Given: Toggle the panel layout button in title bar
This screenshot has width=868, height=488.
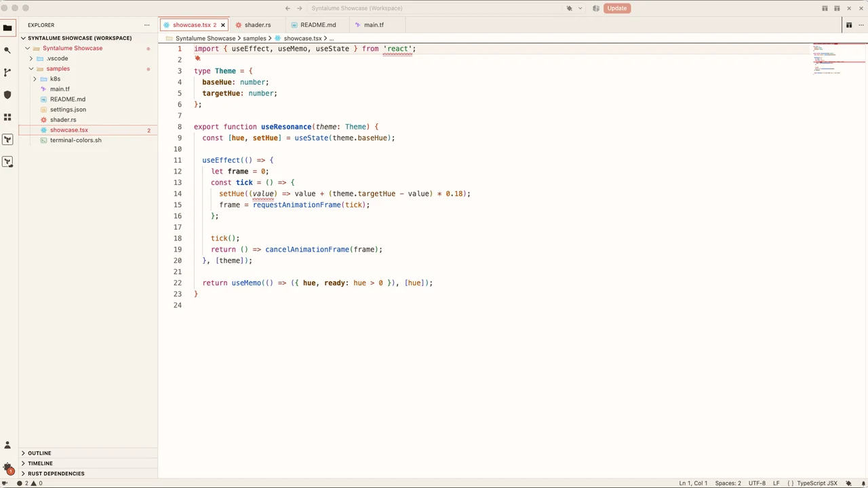Looking at the screenshot, I should pyautogui.click(x=837, y=8).
